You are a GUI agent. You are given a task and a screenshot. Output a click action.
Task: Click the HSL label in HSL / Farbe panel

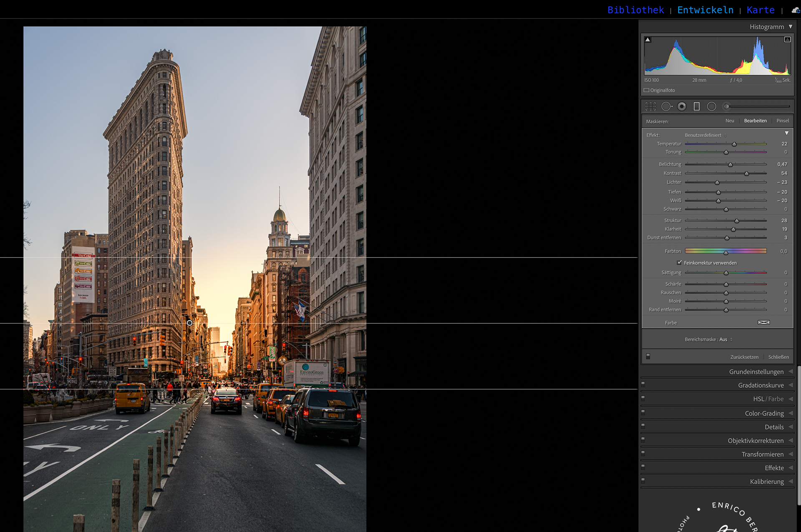pyautogui.click(x=758, y=399)
